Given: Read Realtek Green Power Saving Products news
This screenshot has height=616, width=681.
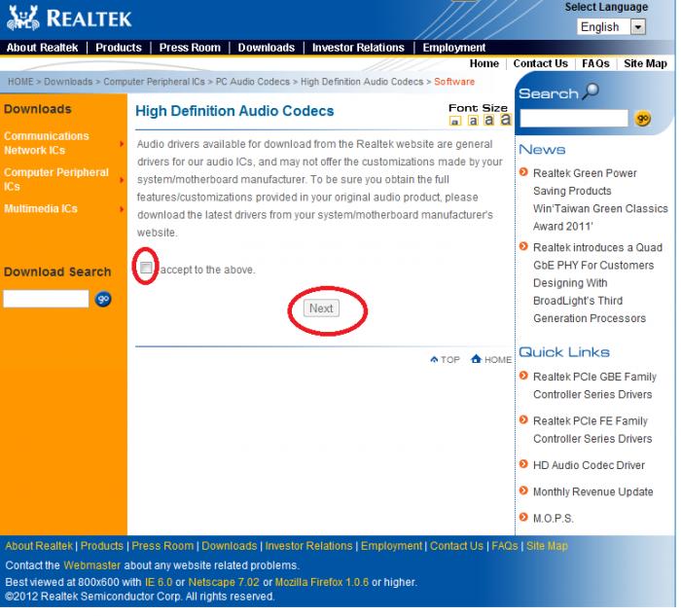Looking at the screenshot, I should point(600,199).
